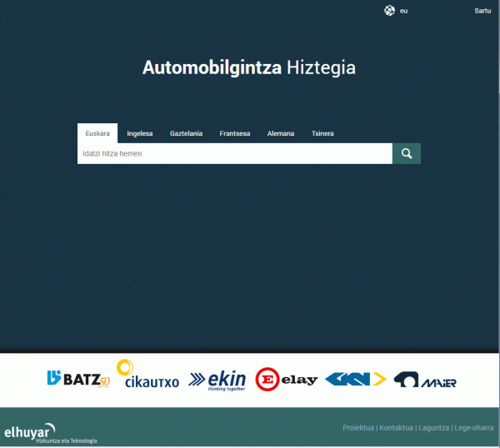This screenshot has width=500, height=448.
Task: Open the Txinera tab
Action: coord(322,133)
